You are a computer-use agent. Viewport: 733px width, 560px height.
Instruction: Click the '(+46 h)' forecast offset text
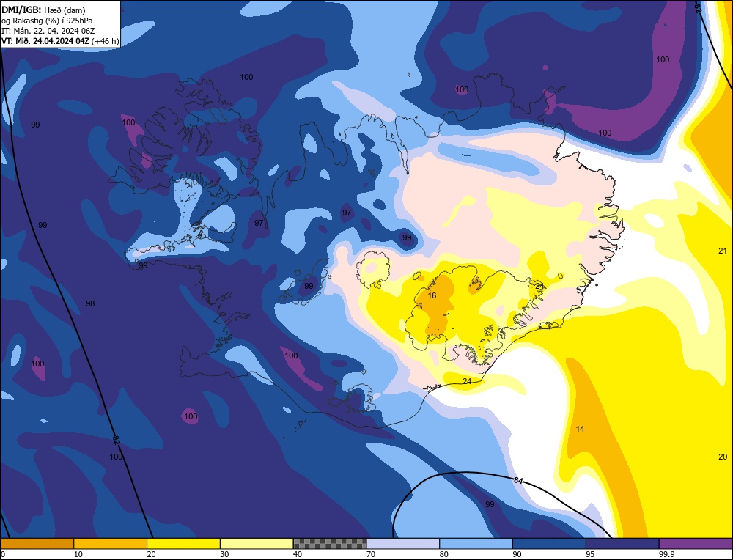pyautogui.click(x=105, y=40)
